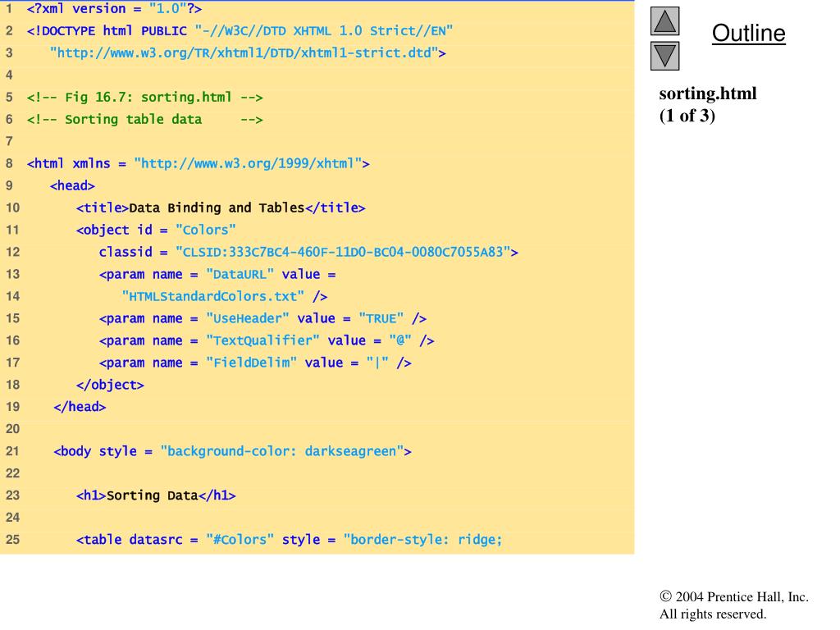Click the "Fig 16.7: sorting.html" comment
The width and height of the screenshot is (840, 630).
pyautogui.click(x=144, y=98)
